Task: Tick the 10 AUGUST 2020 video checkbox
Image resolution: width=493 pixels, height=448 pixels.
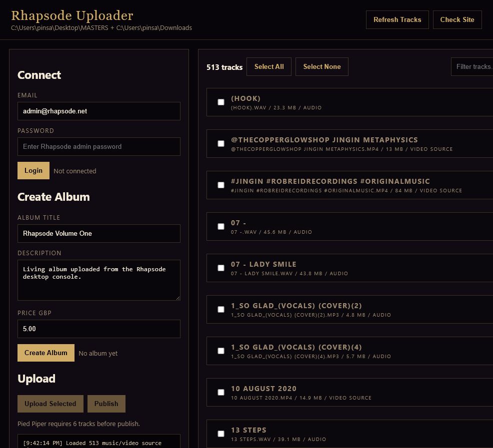Action: coord(221,393)
